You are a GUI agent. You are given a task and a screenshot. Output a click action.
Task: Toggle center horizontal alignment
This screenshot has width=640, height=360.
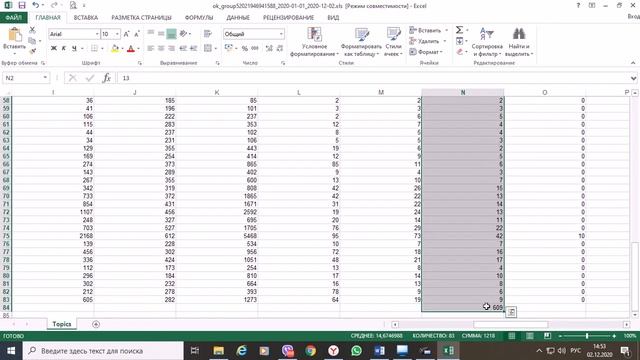(161, 48)
